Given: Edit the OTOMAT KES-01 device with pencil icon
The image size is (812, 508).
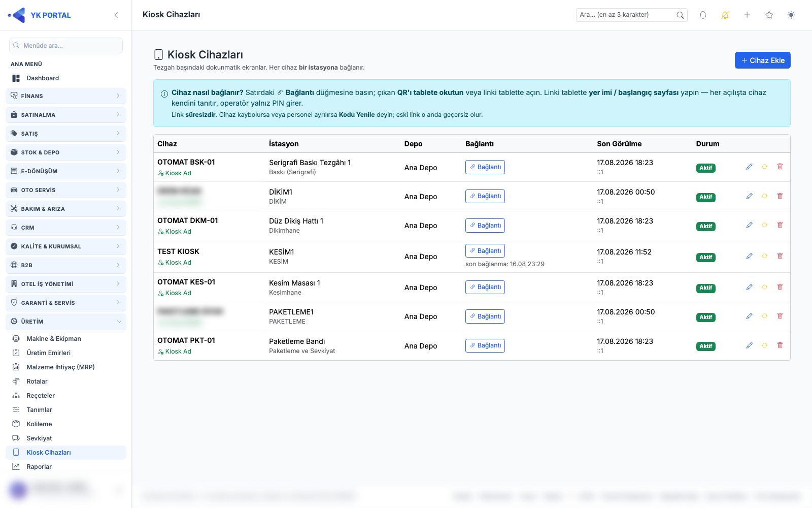Looking at the screenshot, I should 749,287.
